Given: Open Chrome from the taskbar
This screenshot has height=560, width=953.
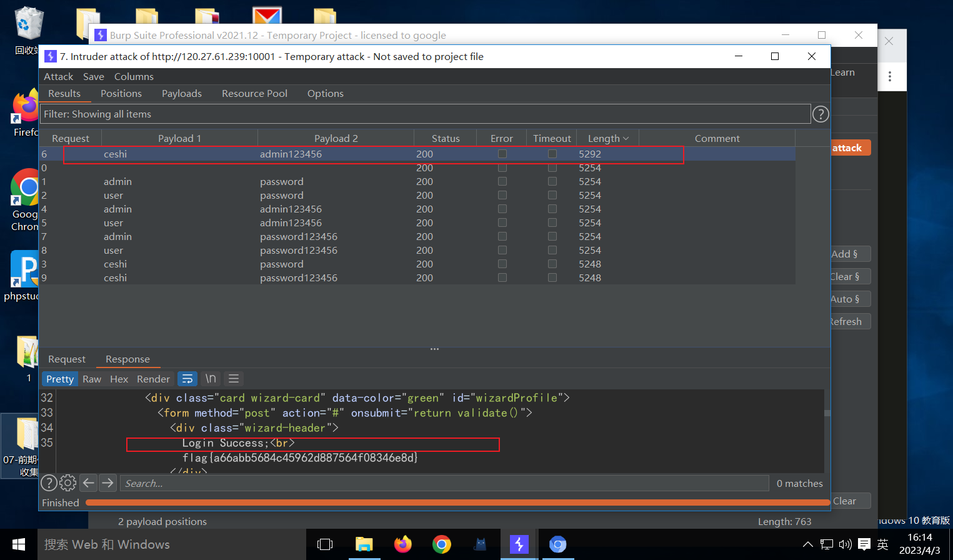Looking at the screenshot, I should tap(442, 544).
